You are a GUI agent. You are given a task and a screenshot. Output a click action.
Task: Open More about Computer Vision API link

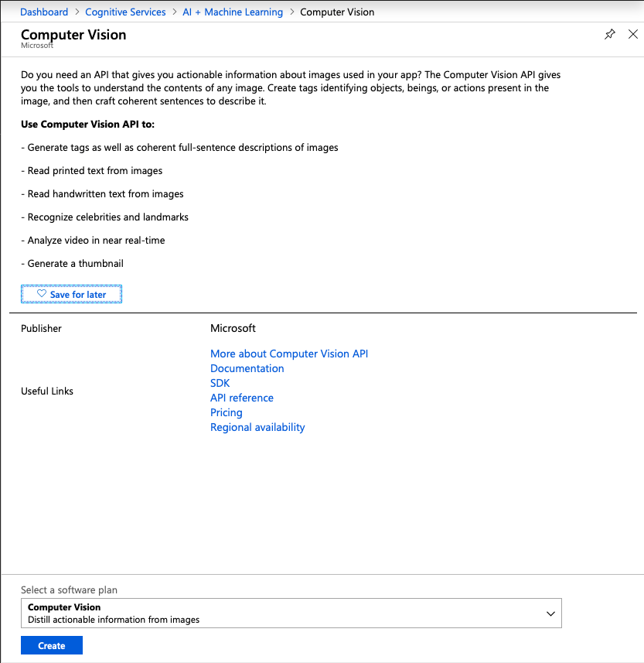pos(289,354)
